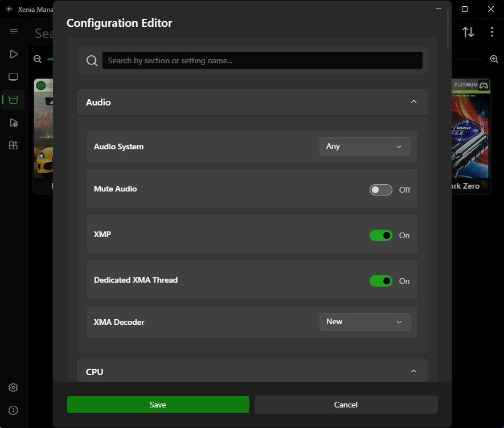Click the dialog vertical scrollbar

point(448,28)
